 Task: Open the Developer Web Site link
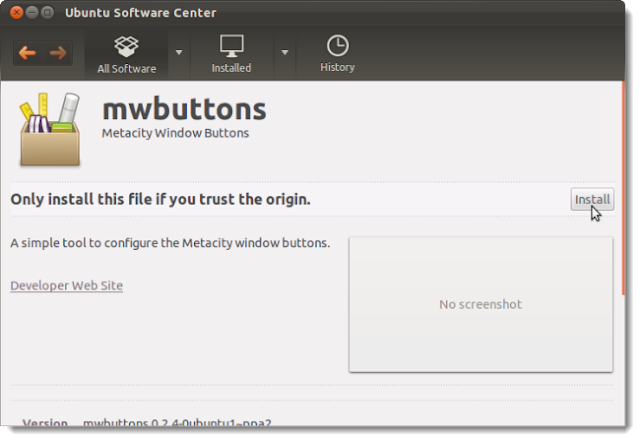pyautogui.click(x=67, y=285)
